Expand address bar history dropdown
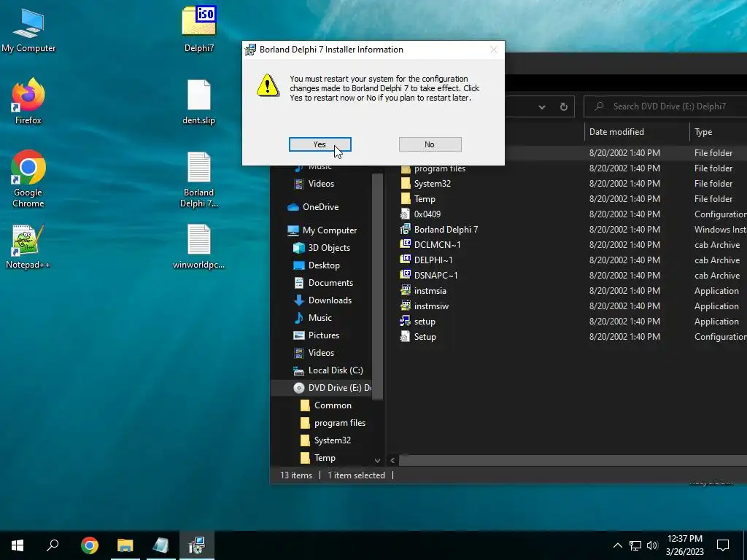The image size is (747, 560). click(542, 107)
